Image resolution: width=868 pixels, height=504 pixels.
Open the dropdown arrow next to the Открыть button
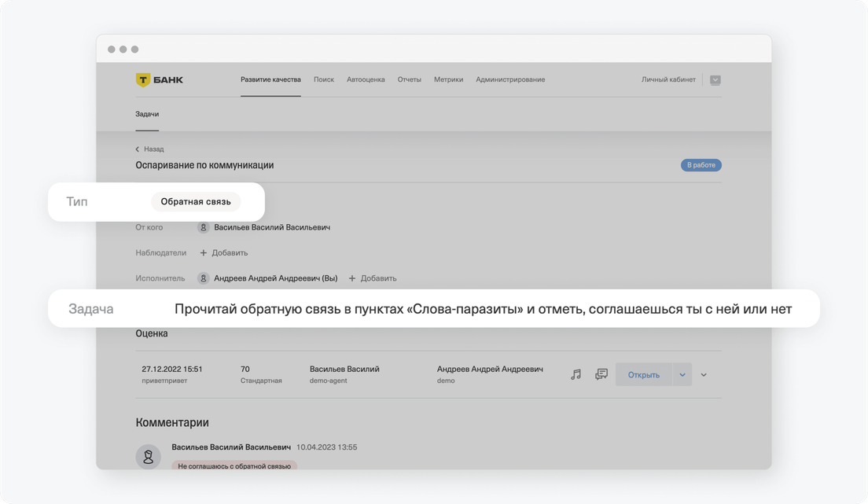tap(682, 374)
